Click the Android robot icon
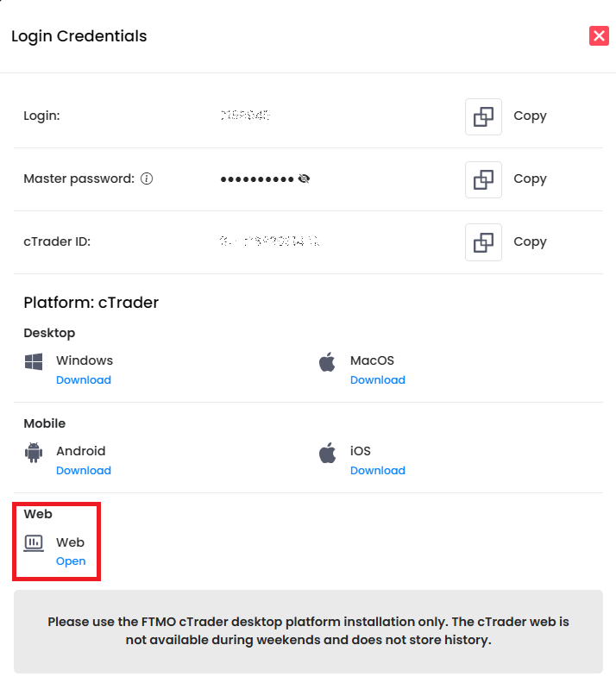The height and width of the screenshot is (689, 616). [x=34, y=452]
